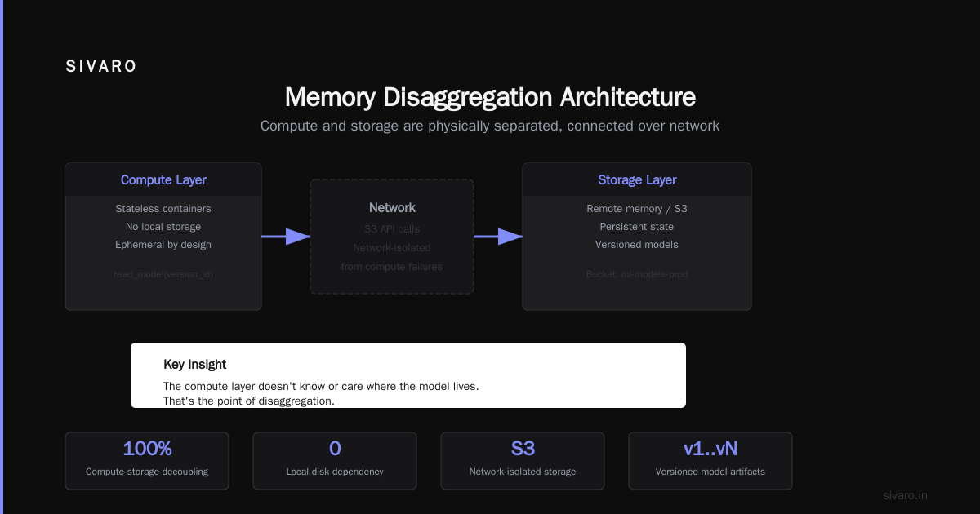
Task: Click the subtitle about compute and storage separation
Action: pyautogui.click(x=490, y=126)
